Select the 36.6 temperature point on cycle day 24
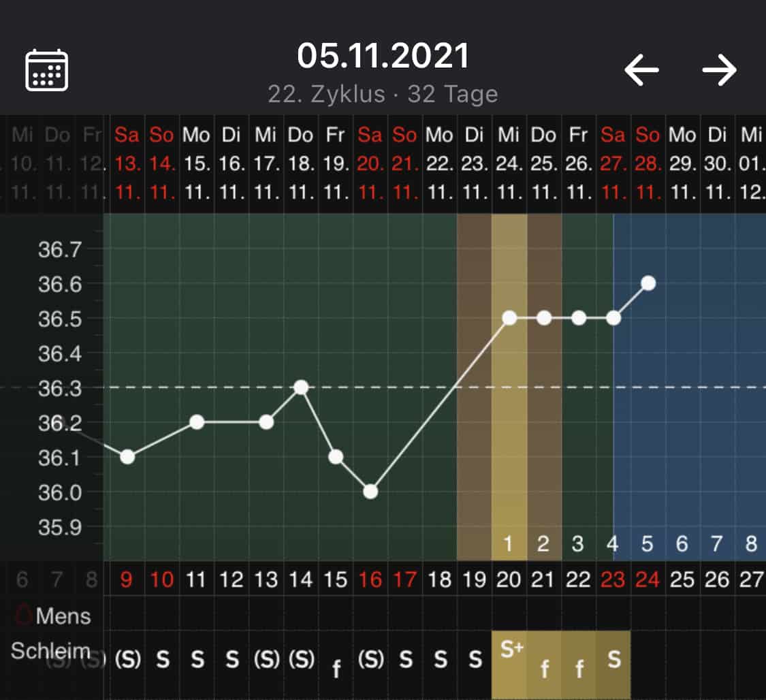Viewport: 766px width, 700px height. [x=648, y=283]
